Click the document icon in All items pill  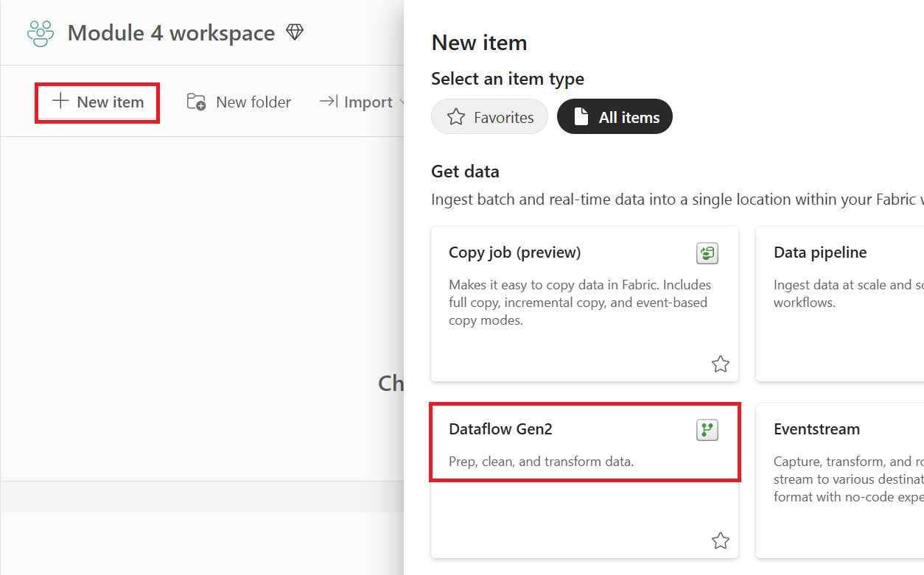[581, 116]
